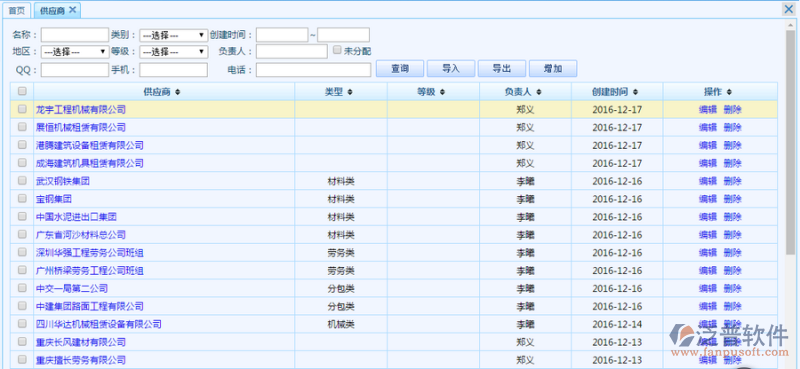Click into the 名称 input field
The image size is (800, 369).
pos(74,35)
